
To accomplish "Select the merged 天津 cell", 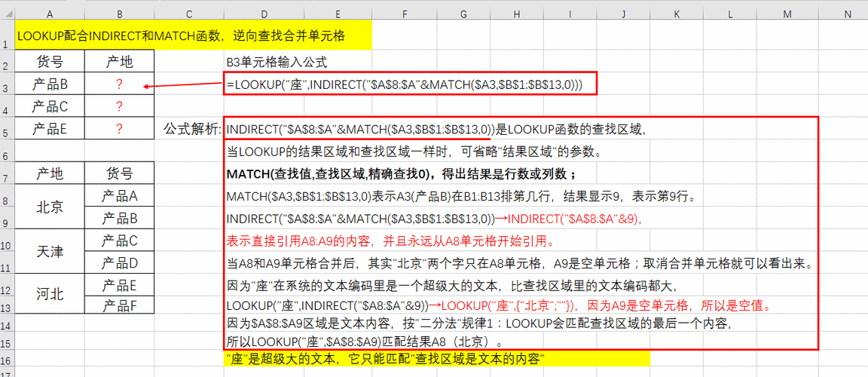I will (x=50, y=251).
